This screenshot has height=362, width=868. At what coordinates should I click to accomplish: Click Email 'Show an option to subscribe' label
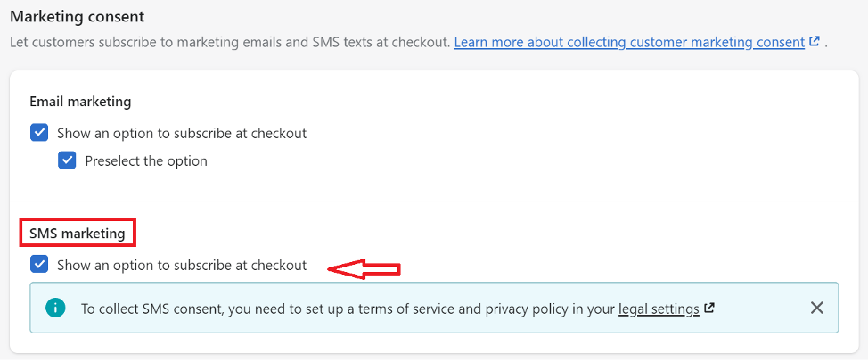(x=182, y=134)
